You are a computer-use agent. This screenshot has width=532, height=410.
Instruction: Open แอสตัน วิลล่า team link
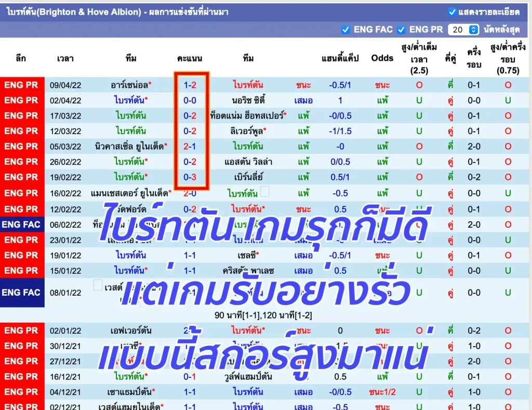[x=248, y=162]
